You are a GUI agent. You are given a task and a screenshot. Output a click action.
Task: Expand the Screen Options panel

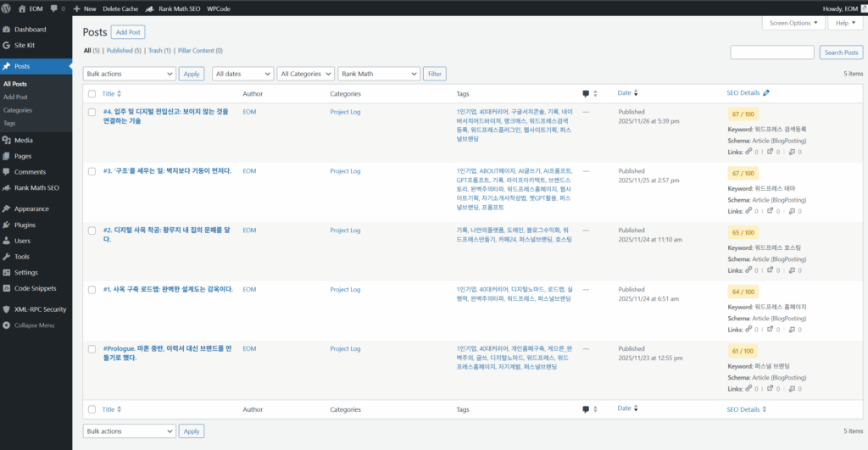793,23
